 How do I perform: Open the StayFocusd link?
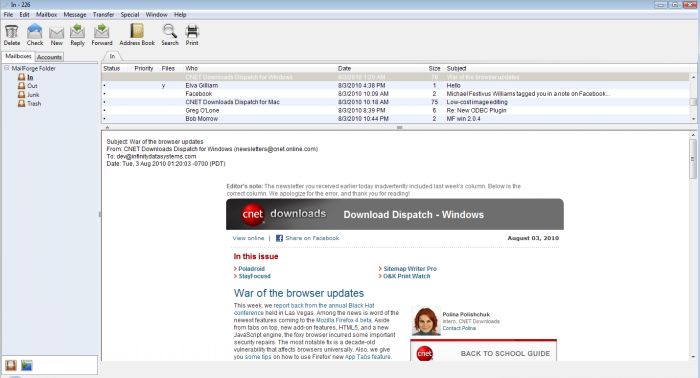(x=254, y=276)
